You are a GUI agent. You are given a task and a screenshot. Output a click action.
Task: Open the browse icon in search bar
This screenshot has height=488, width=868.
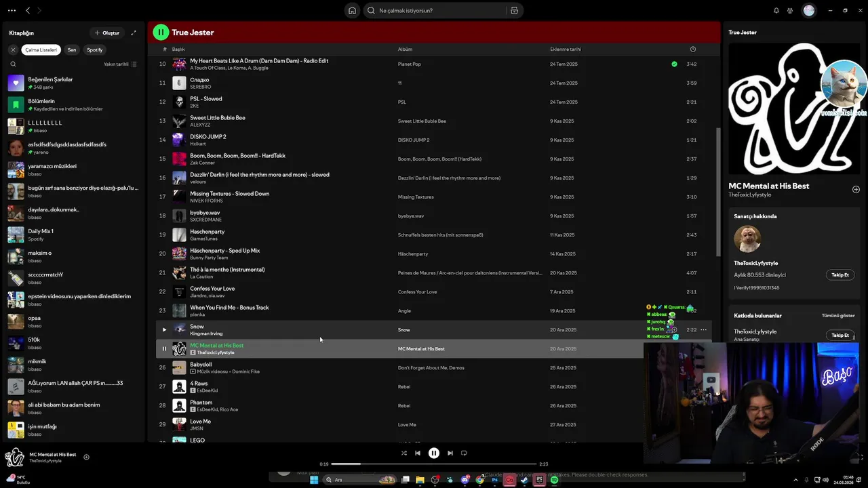click(514, 10)
